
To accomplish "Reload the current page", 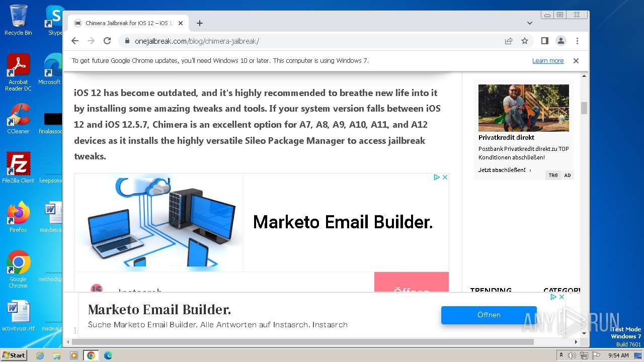I will coord(107,41).
